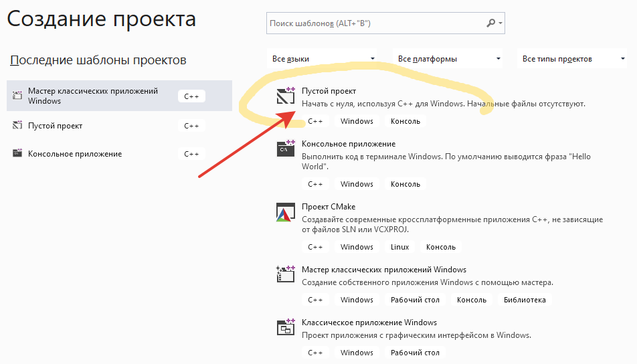
Task: Click the Hello World description text
Action: pos(446,161)
